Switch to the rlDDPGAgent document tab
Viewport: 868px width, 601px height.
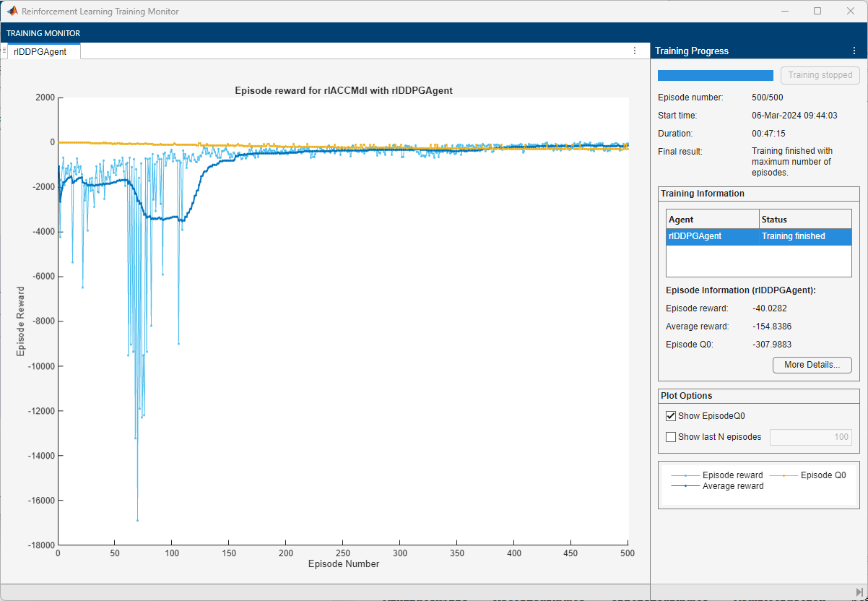point(40,51)
